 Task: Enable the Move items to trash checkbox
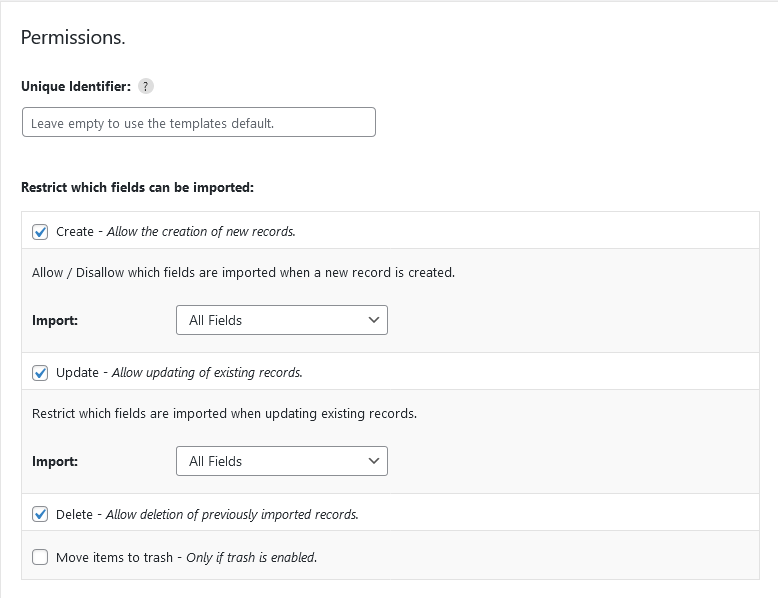(40, 557)
